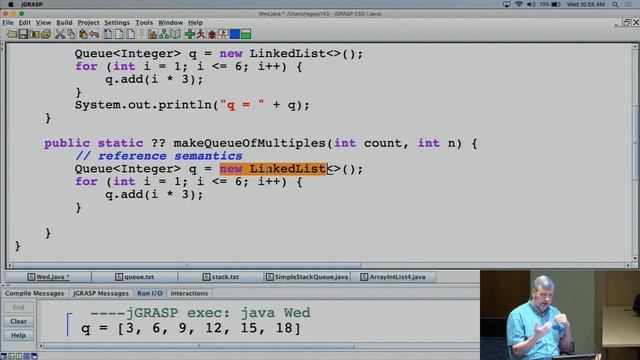Click the run-in-frame icon beside the ladybug
640x360 pixels.
(x=223, y=34)
